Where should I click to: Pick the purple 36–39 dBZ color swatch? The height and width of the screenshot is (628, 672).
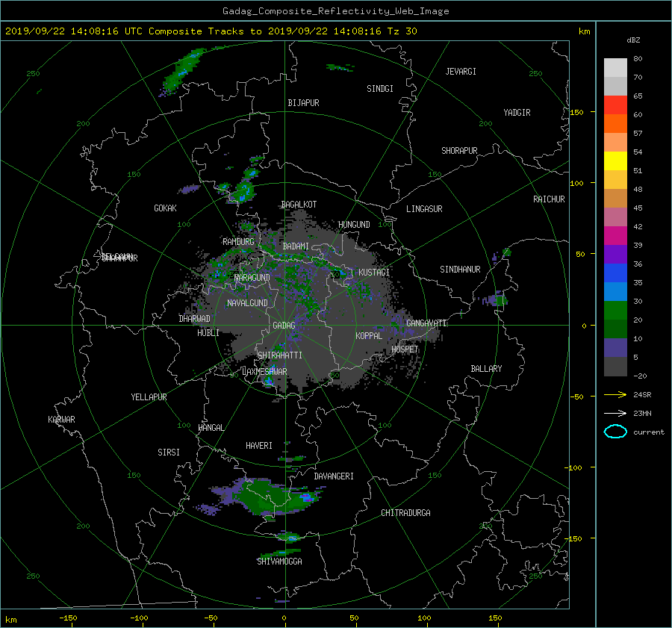click(x=615, y=254)
